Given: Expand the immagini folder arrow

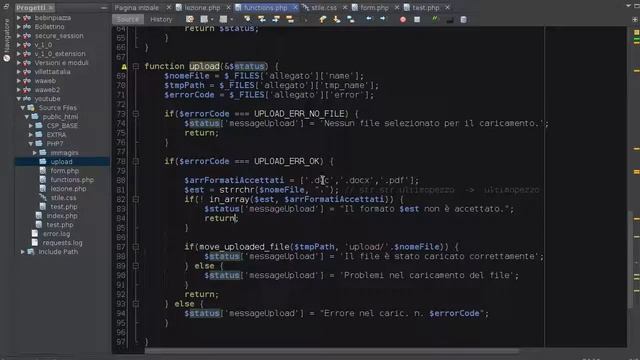Looking at the screenshot, I should pyautogui.click(x=35, y=153).
